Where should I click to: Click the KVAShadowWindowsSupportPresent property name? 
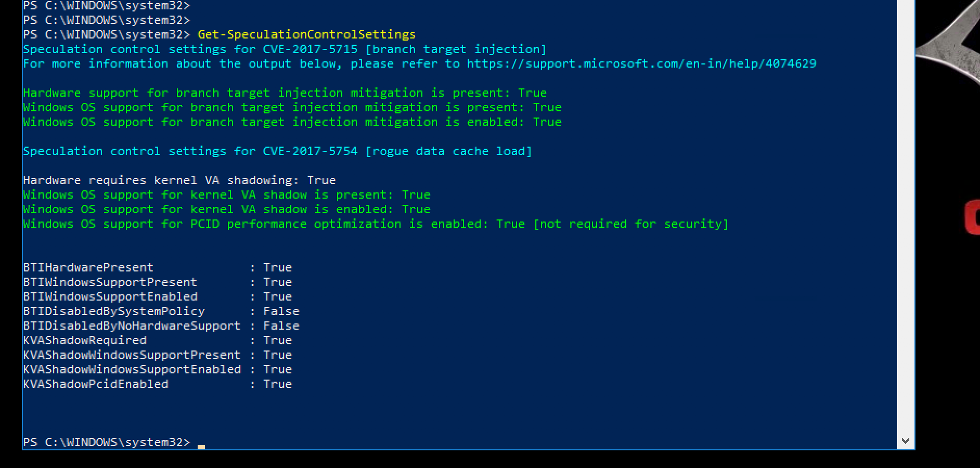click(x=132, y=355)
